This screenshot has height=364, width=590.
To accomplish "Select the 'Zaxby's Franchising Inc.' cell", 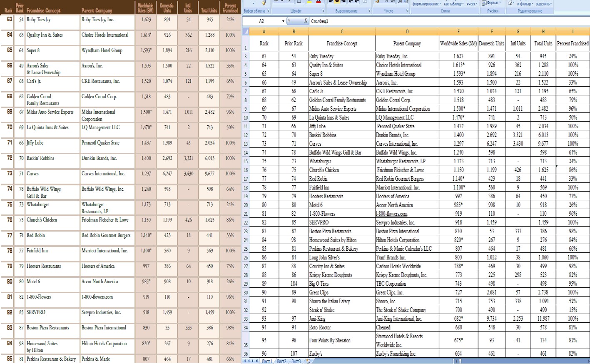I will coord(407,354).
